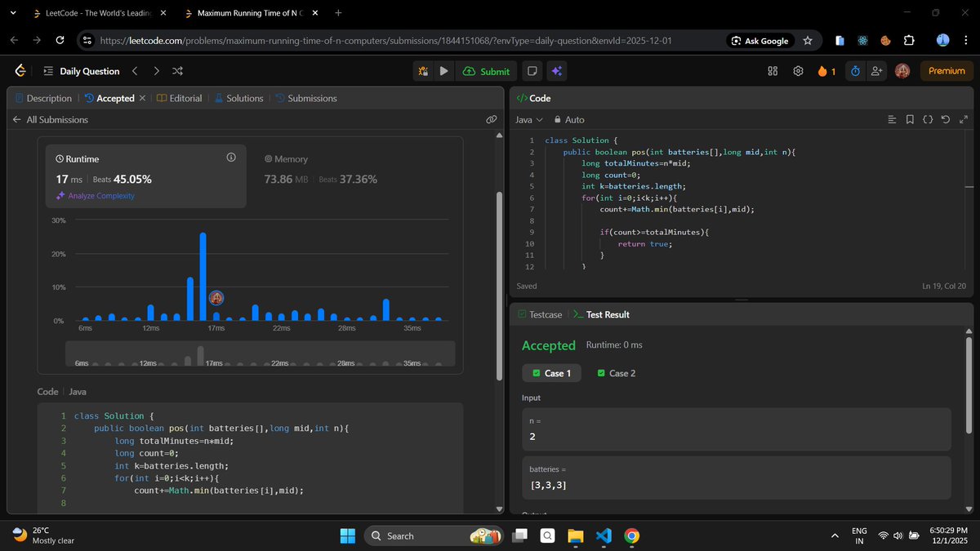
Task: Bookmark this page star icon
Action: (x=808, y=40)
